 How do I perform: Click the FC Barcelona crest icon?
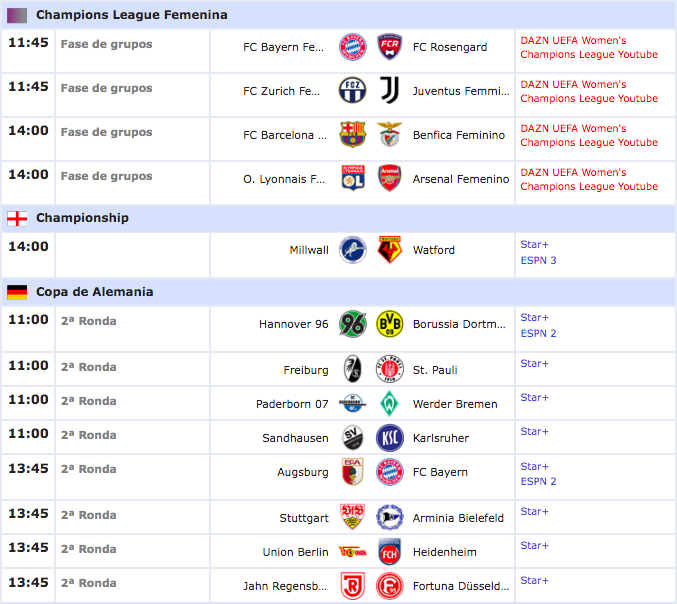click(353, 134)
